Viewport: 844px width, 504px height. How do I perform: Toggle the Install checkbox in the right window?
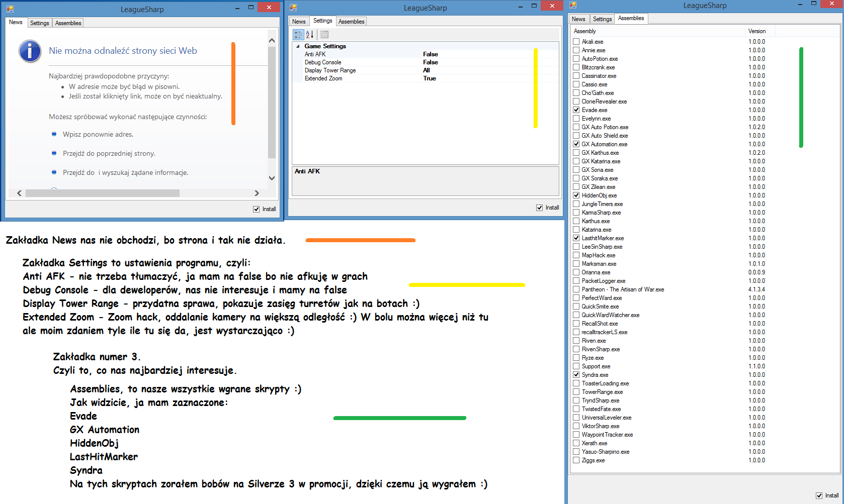point(819,495)
